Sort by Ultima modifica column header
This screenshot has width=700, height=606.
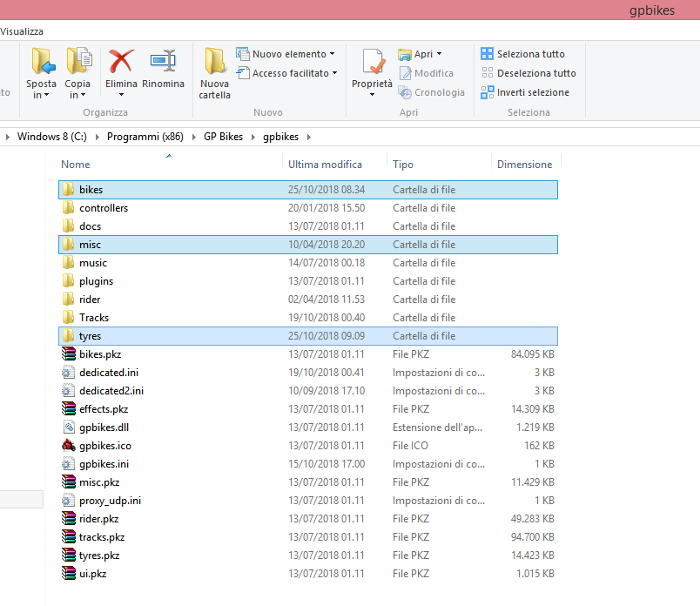[x=325, y=165]
